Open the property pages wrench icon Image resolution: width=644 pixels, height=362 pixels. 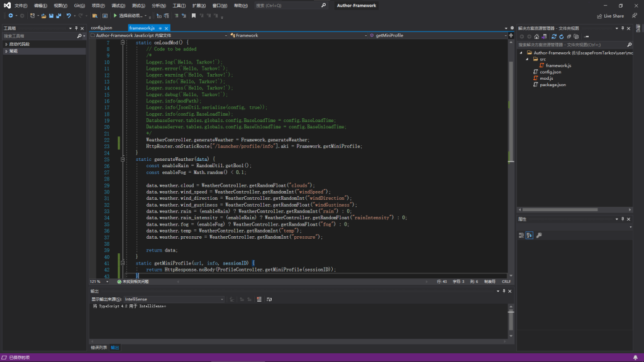click(x=539, y=235)
